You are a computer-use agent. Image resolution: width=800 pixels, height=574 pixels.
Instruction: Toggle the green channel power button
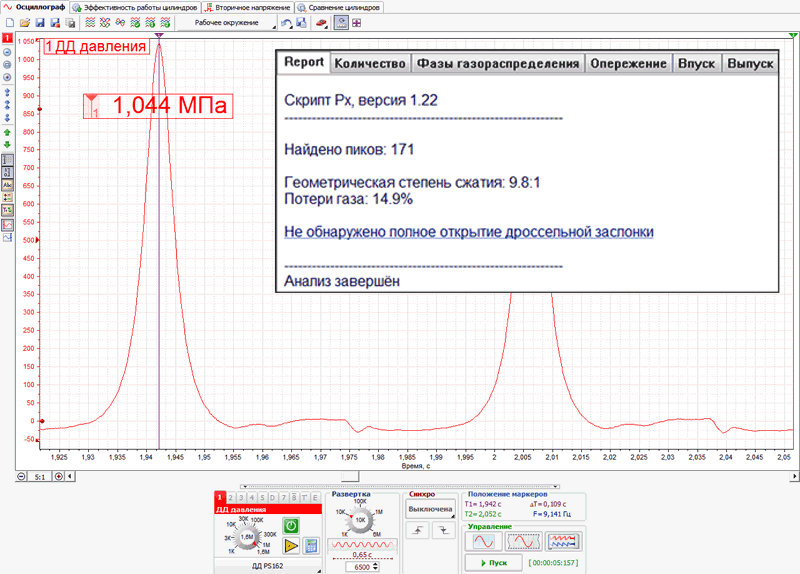[x=291, y=526]
